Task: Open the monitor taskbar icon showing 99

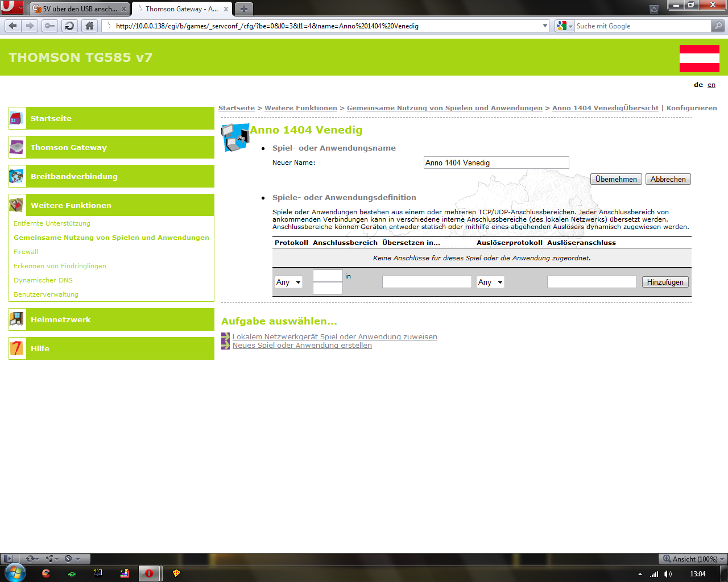Action: tap(98, 573)
